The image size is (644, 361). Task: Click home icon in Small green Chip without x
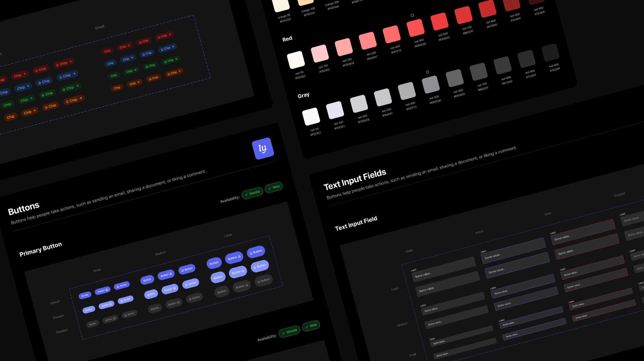point(147,67)
